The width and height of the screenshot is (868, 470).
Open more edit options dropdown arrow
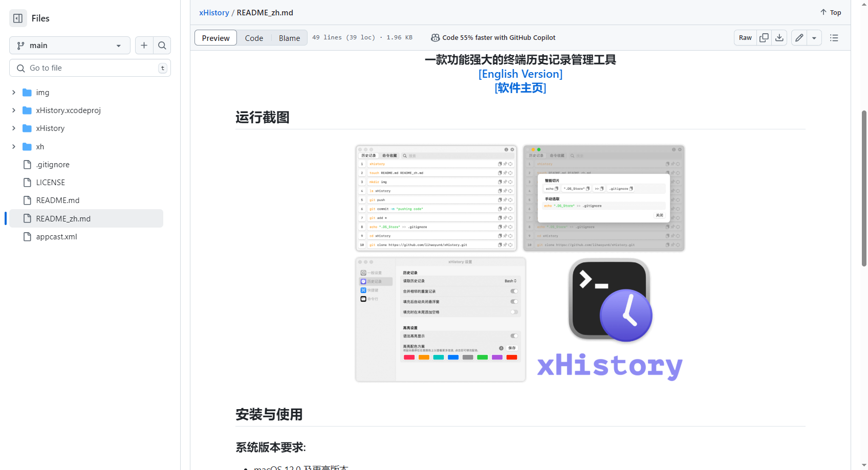814,38
